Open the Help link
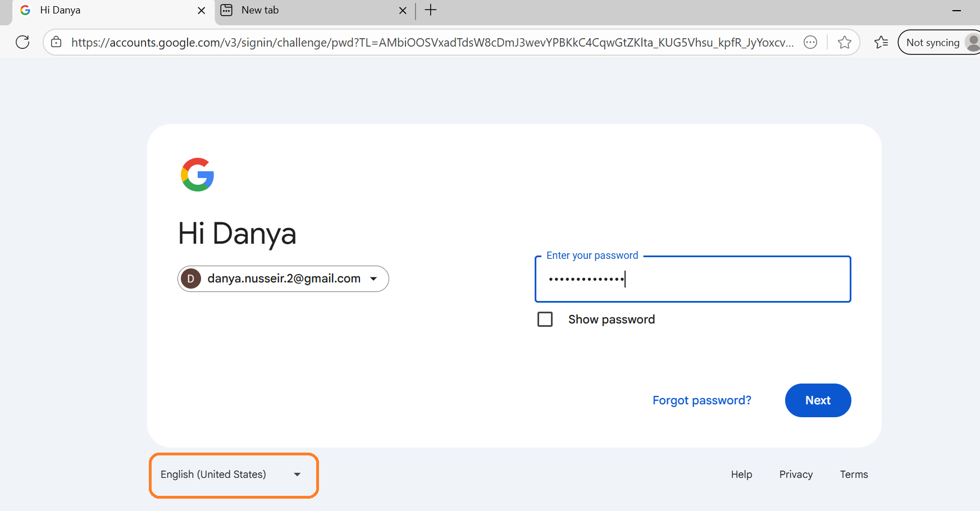Image resolution: width=980 pixels, height=511 pixels. pyautogui.click(x=741, y=474)
